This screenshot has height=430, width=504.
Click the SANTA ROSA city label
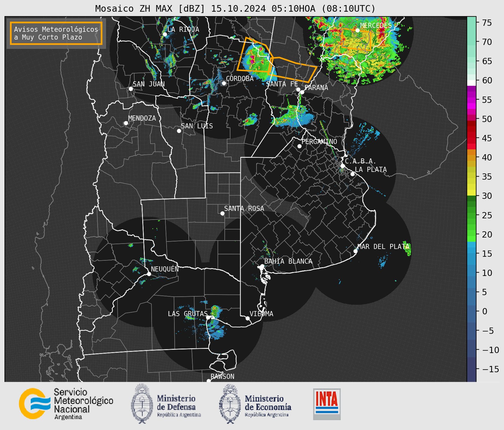(244, 208)
